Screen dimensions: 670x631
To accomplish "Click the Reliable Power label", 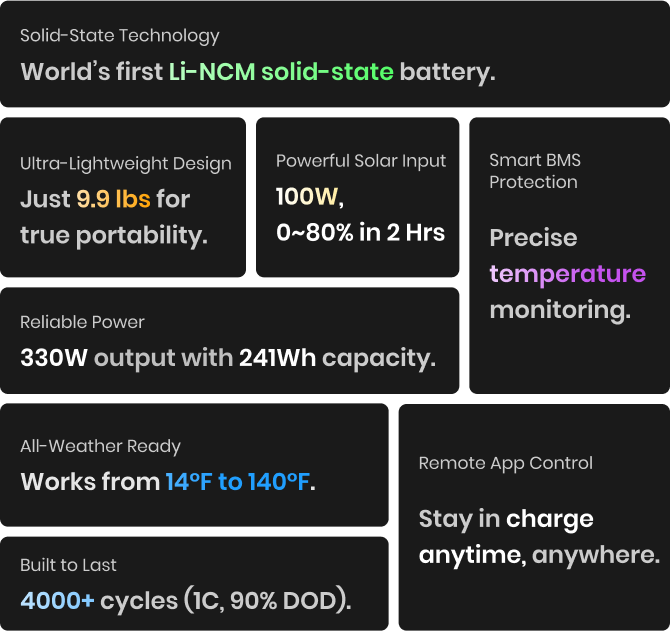I will (82, 322).
